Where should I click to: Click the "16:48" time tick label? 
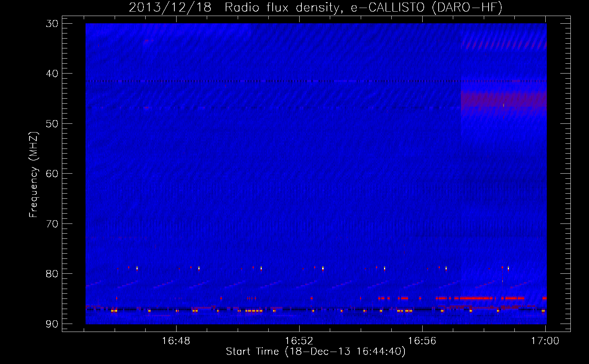coord(176,341)
